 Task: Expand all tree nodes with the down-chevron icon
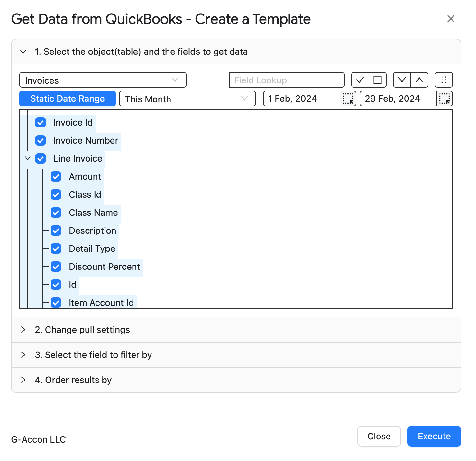click(402, 80)
